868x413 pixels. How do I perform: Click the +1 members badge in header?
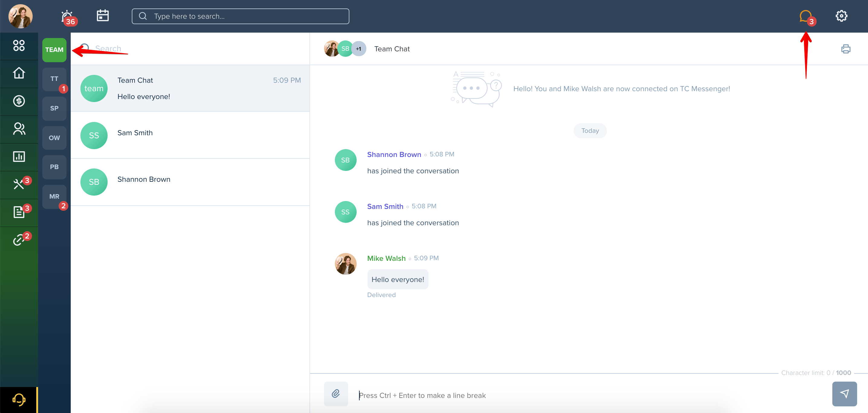tap(358, 49)
